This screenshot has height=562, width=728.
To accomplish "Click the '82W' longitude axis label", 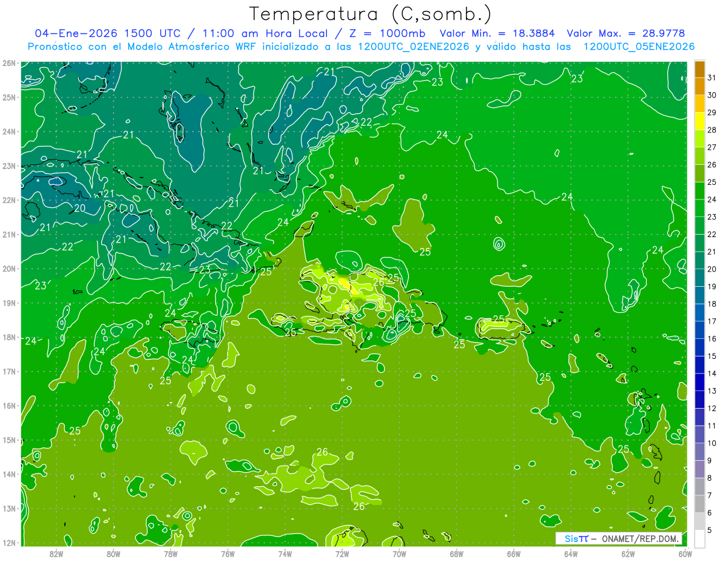I will [x=56, y=554].
